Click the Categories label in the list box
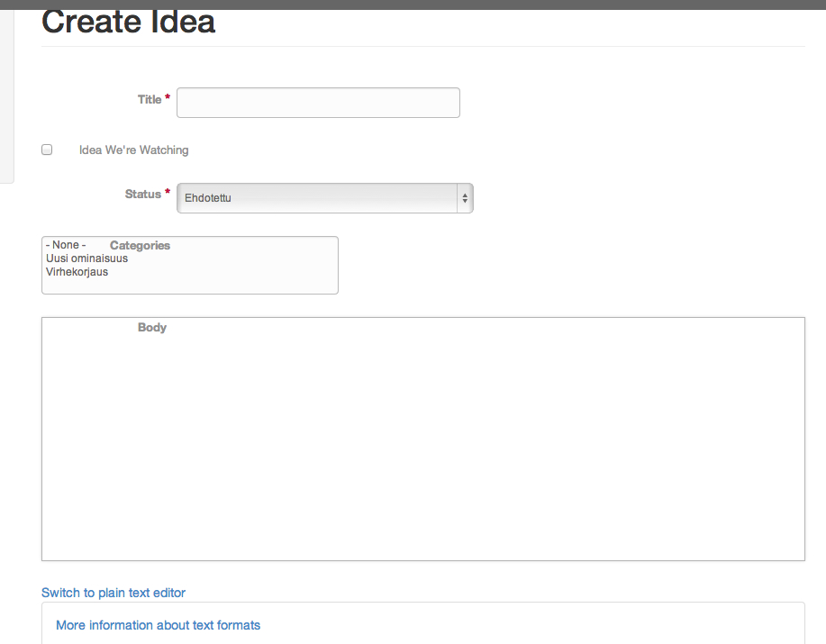 (x=140, y=245)
